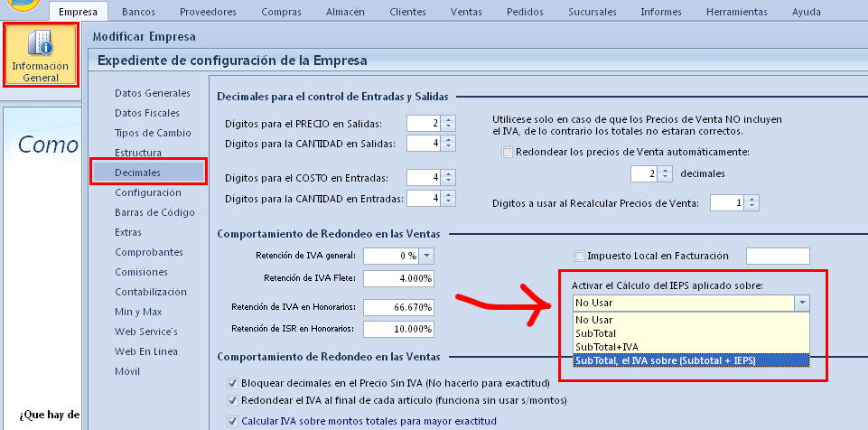Click PRECIO en Salidas digits value field

coord(425,124)
